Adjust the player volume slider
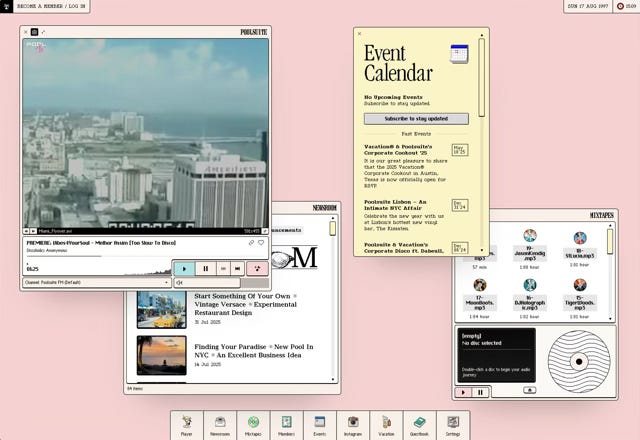This screenshot has height=440, width=640. (x=222, y=282)
